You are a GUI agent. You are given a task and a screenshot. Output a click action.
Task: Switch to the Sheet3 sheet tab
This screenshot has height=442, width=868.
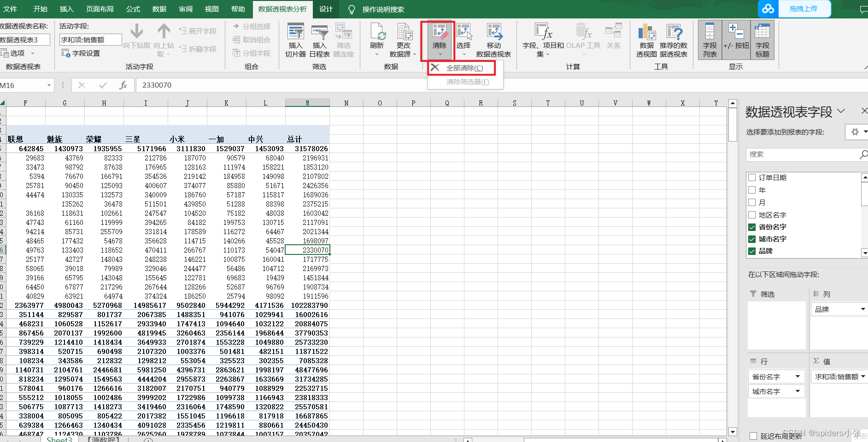point(59,439)
